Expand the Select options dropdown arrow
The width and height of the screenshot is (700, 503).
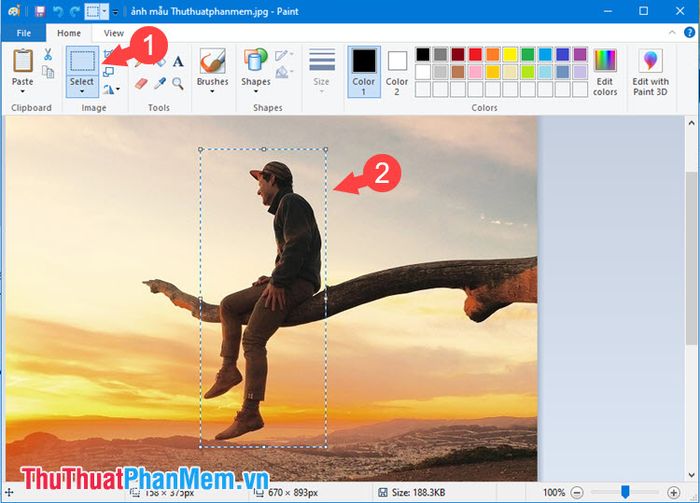pyautogui.click(x=82, y=91)
